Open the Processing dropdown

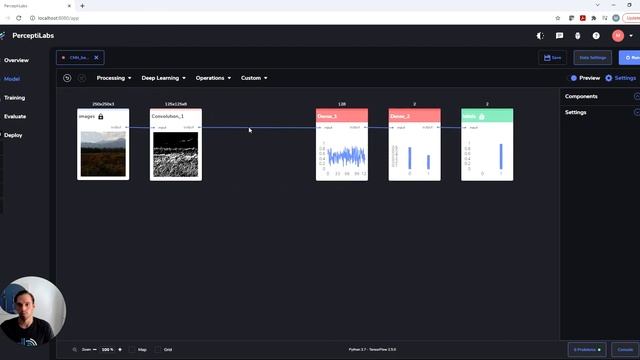tap(114, 78)
